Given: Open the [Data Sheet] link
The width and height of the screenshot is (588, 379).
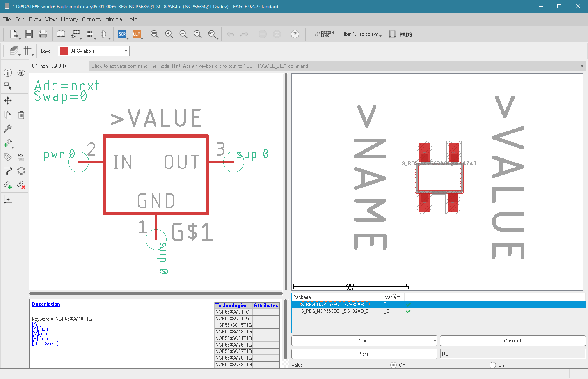Looking at the screenshot, I should pyautogui.click(x=46, y=344).
